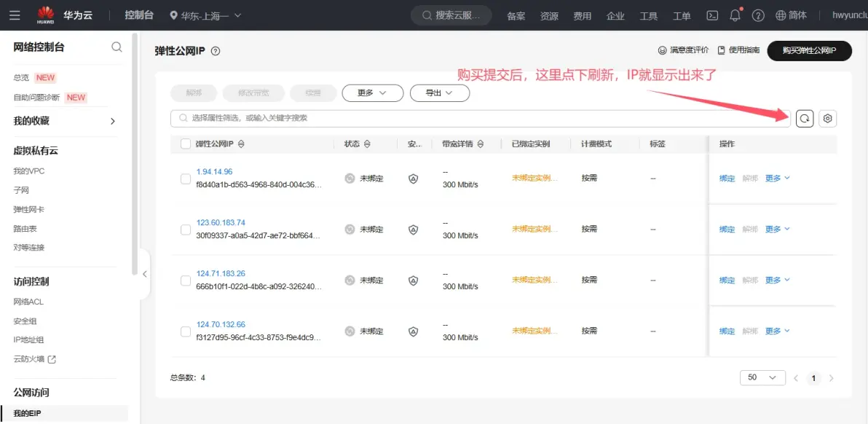Select 路由表 in the sidebar menu
This screenshot has height=424, width=868.
point(25,229)
